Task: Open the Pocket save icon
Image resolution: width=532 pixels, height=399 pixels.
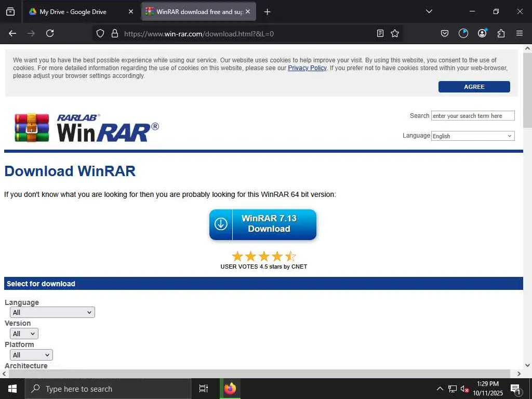Action: click(x=445, y=33)
